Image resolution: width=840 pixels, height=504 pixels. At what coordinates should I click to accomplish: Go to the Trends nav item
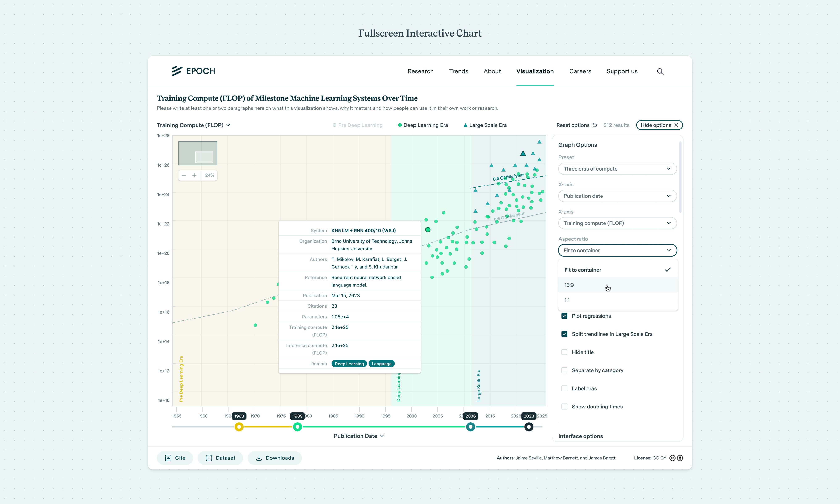(458, 71)
